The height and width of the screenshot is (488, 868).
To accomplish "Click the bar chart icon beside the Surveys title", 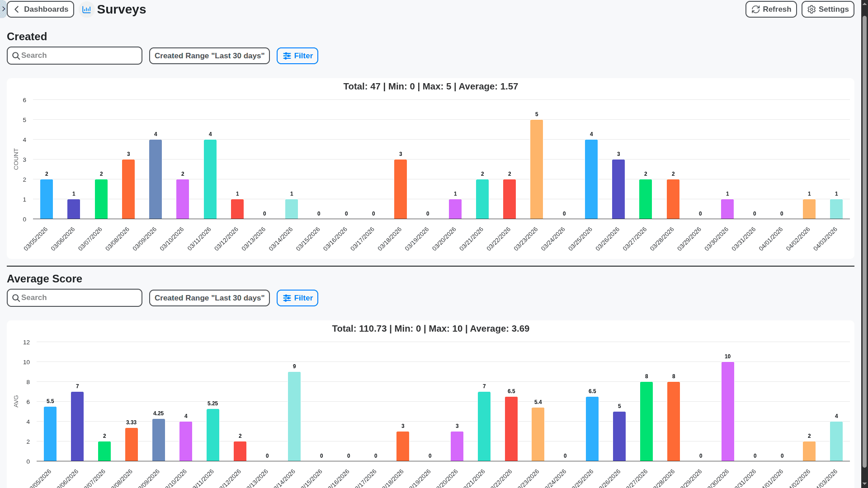I will [86, 9].
